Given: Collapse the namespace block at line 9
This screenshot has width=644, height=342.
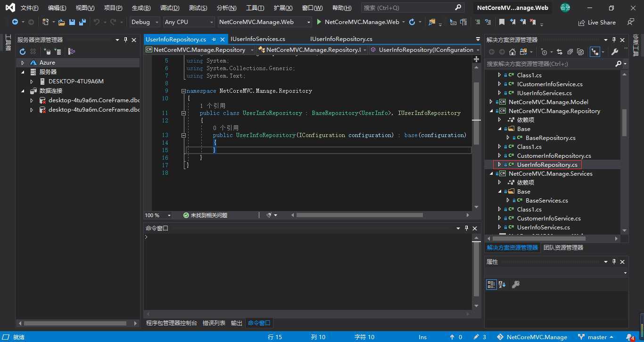Looking at the screenshot, I should (x=183, y=91).
